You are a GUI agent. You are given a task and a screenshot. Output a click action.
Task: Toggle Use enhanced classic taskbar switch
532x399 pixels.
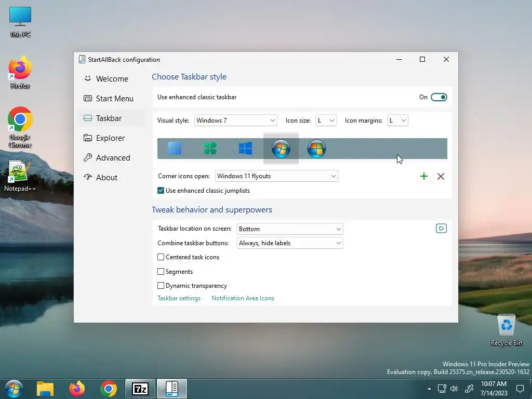click(438, 97)
